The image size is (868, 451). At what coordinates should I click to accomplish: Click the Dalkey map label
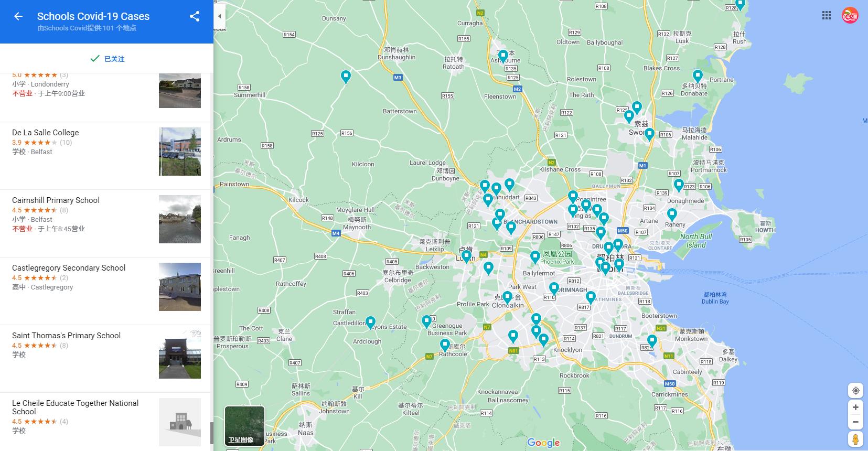point(728,356)
